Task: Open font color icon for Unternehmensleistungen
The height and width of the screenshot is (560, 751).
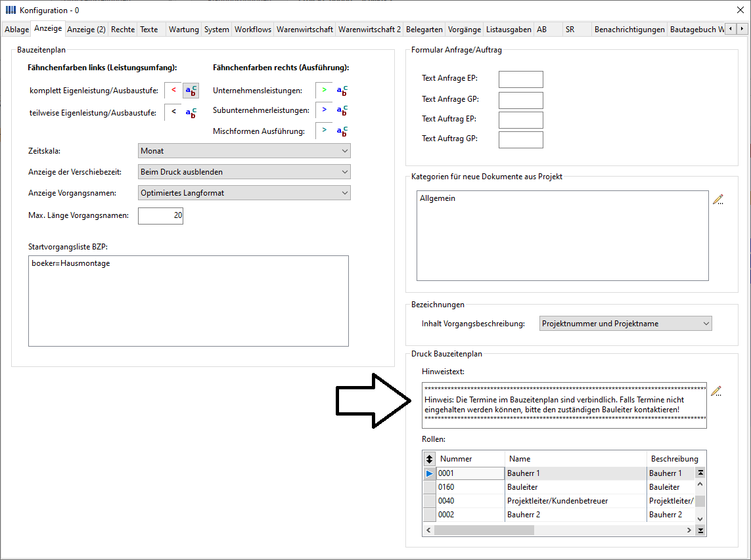Action: [x=342, y=91]
